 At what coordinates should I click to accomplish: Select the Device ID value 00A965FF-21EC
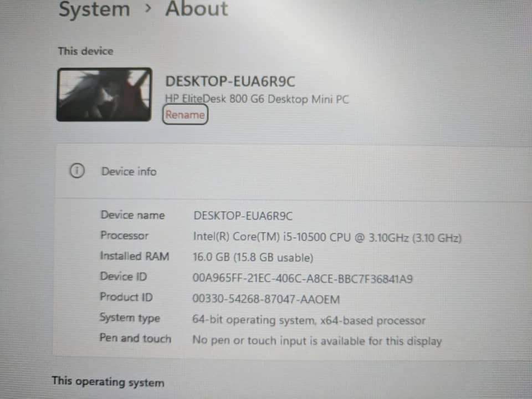[303, 279]
